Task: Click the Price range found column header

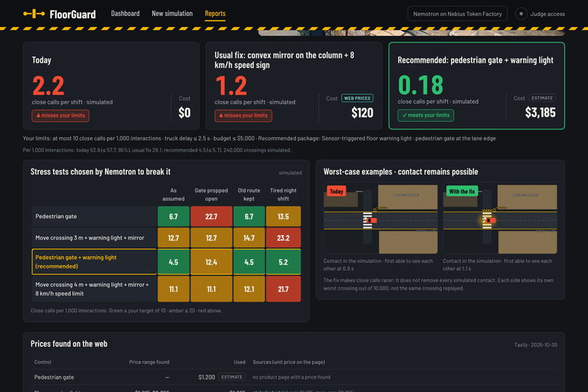Action: point(150,362)
